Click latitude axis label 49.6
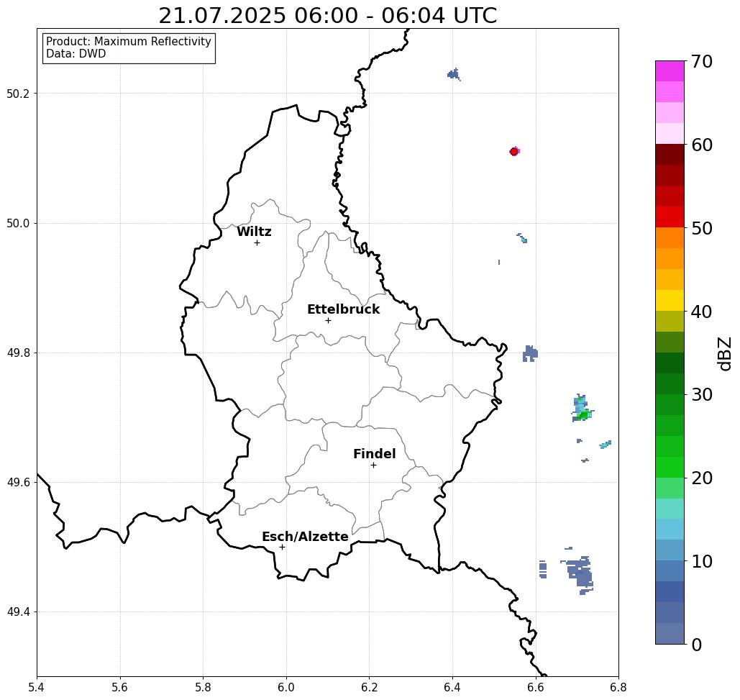This screenshot has width=740, height=700. click(x=18, y=483)
